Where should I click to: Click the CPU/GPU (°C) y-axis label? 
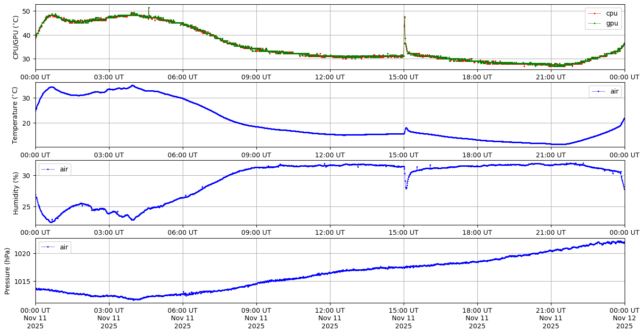(x=16, y=37)
